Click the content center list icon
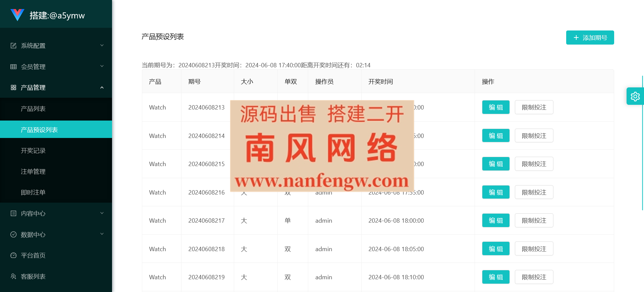 pos(13,213)
